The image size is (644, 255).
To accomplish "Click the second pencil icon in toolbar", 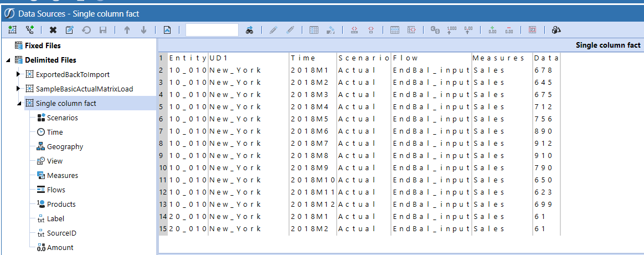I will pos(290,29).
